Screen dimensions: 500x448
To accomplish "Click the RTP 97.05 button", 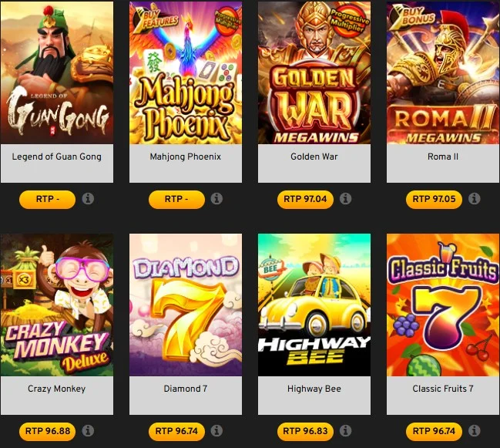I will coord(434,200).
